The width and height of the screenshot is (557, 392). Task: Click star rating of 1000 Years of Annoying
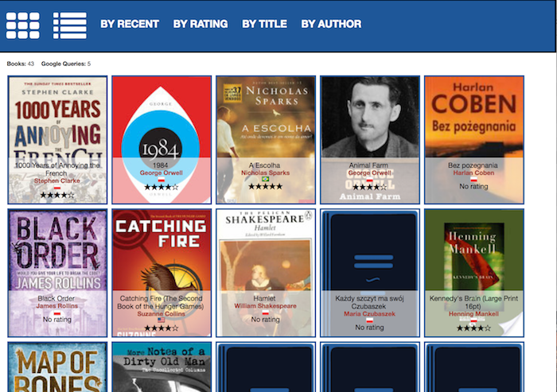coord(57,195)
